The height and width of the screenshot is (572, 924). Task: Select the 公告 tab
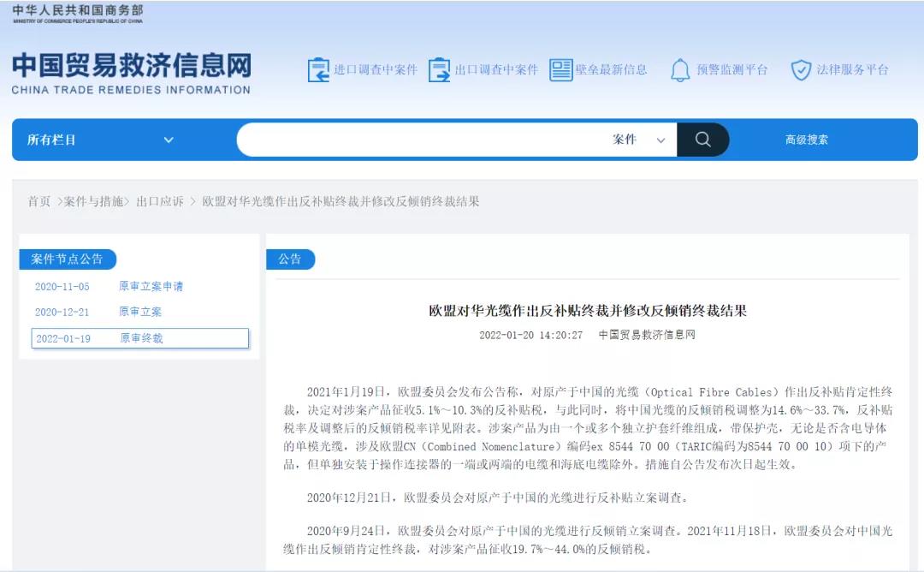tap(290, 259)
